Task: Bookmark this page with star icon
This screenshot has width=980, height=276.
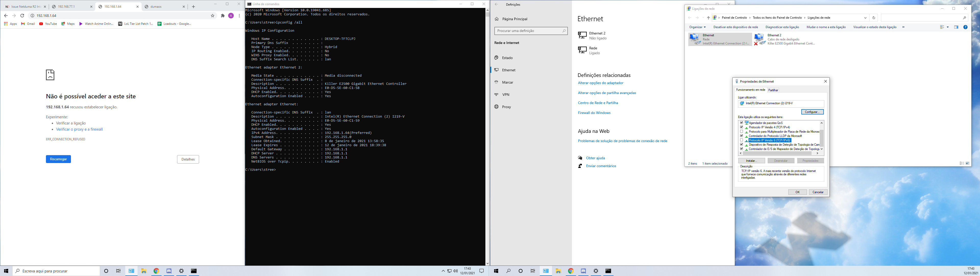Action: [213, 16]
